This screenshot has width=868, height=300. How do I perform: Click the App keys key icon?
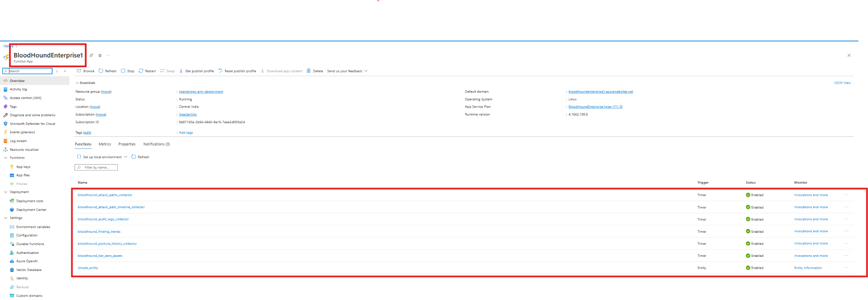pyautogui.click(x=12, y=167)
